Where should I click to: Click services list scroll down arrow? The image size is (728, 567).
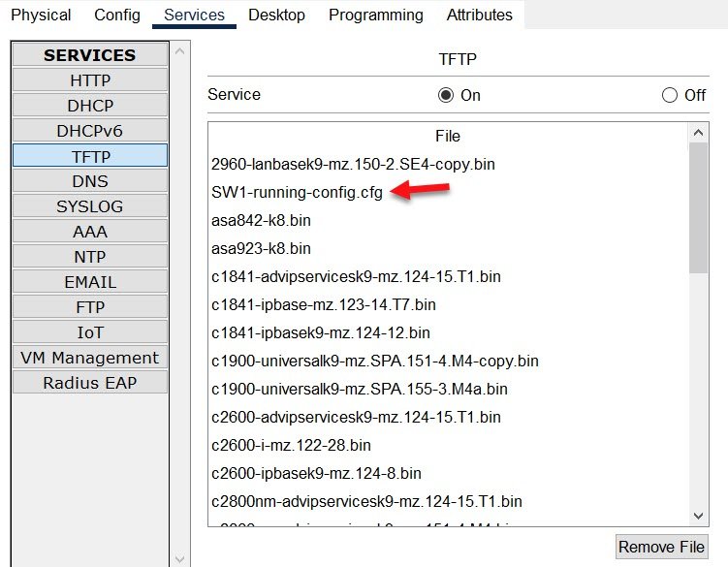pyautogui.click(x=179, y=558)
